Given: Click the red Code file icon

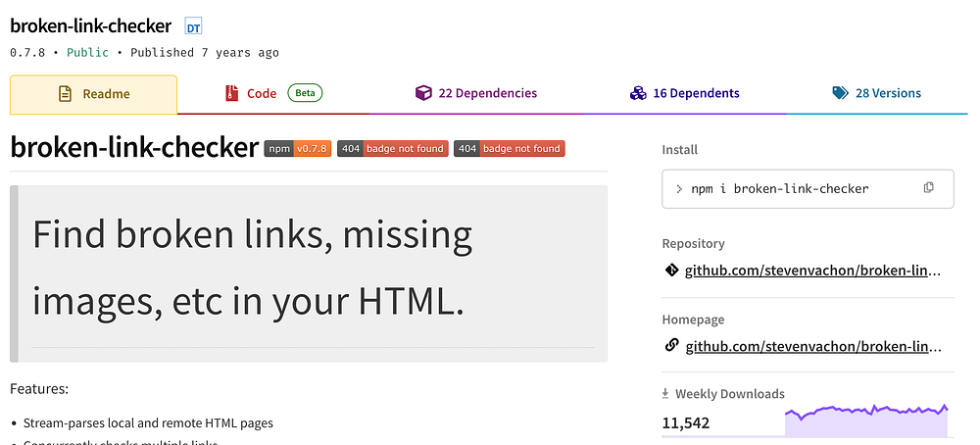Looking at the screenshot, I should click(232, 94).
